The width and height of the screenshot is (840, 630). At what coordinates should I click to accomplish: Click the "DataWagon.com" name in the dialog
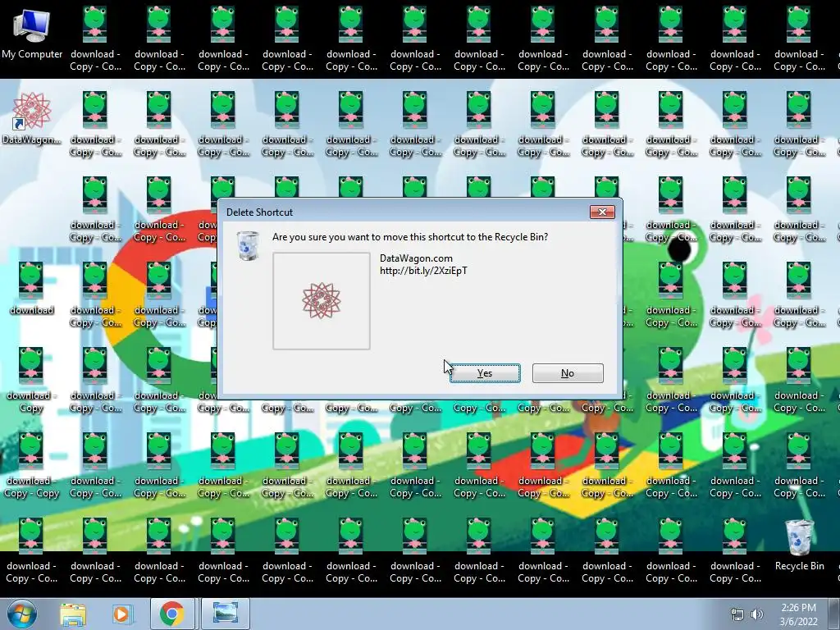click(x=416, y=258)
